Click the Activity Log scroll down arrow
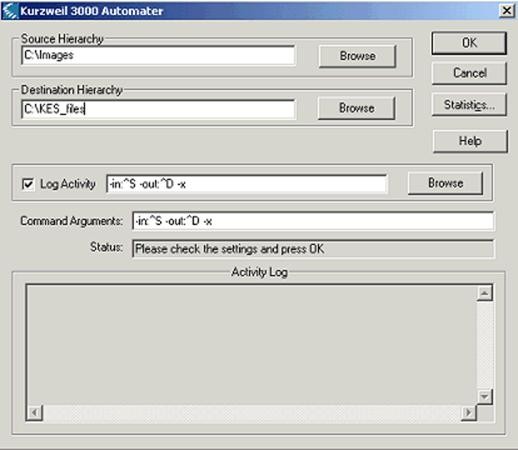This screenshot has width=518, height=450. point(484,397)
